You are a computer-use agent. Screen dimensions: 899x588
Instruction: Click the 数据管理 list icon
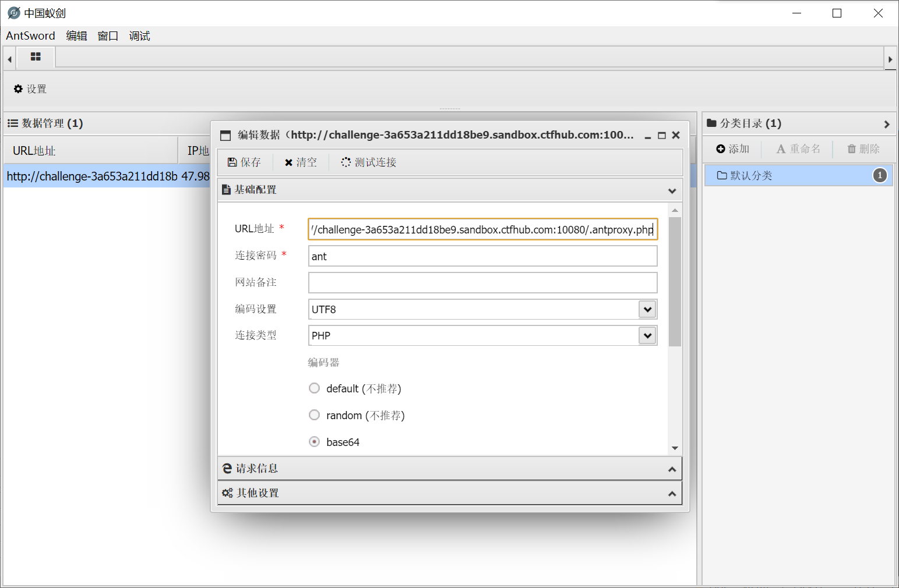(12, 123)
